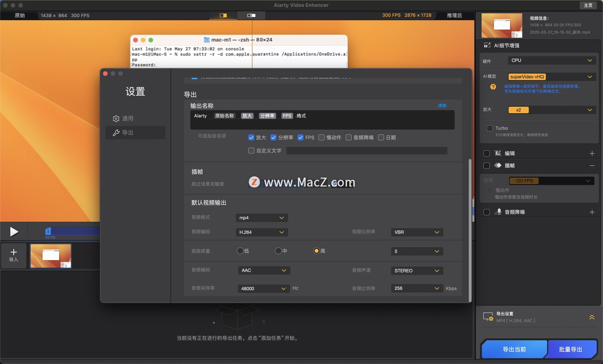Open the 48000 sample rate dropdown
The image size is (603, 364).
[x=263, y=289]
